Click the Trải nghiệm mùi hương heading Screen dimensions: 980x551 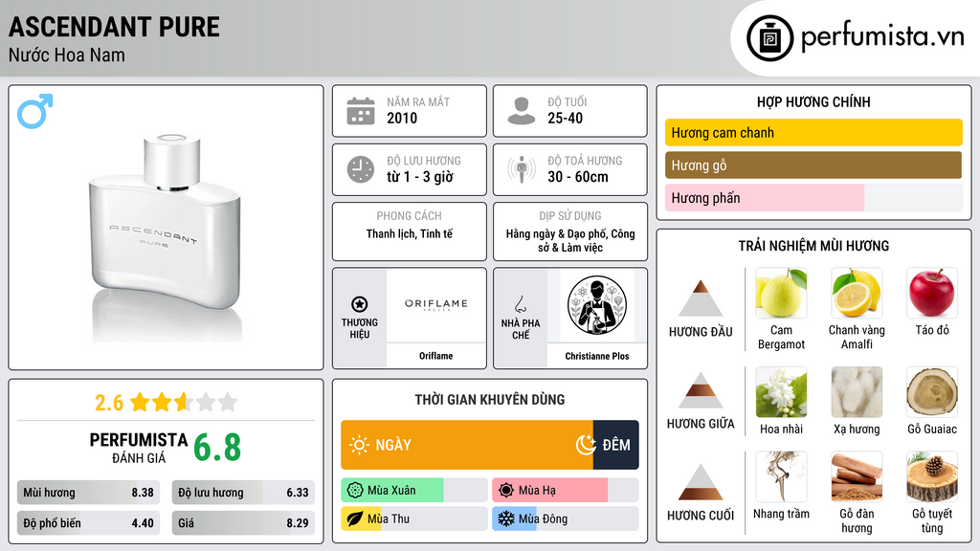(813, 246)
